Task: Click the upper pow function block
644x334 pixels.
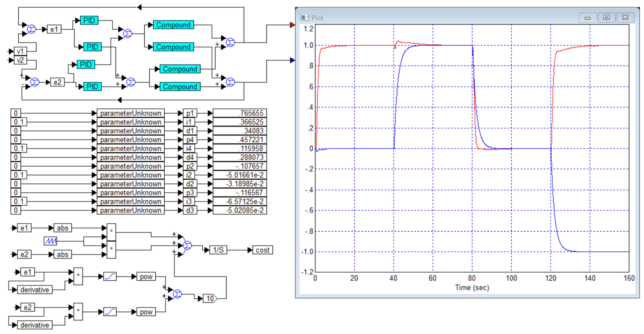Action: [x=146, y=276]
